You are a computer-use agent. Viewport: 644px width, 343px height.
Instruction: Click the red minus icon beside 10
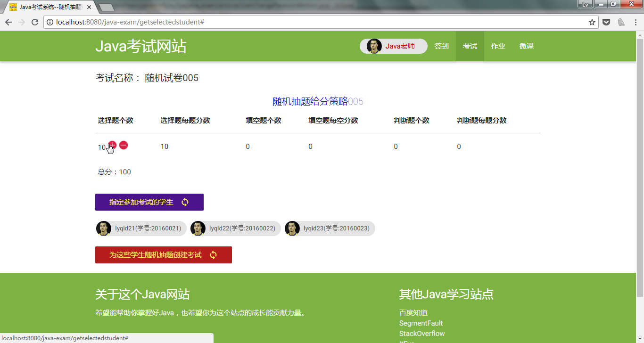(124, 145)
